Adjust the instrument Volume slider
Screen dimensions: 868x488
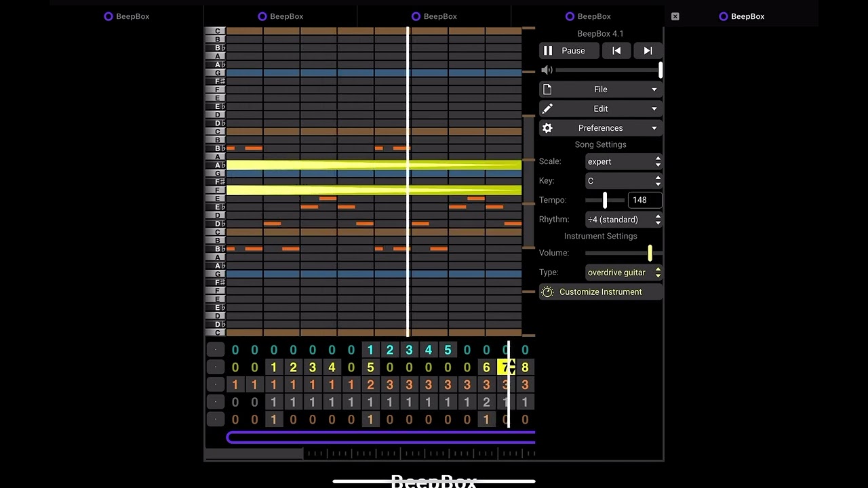tap(623, 253)
